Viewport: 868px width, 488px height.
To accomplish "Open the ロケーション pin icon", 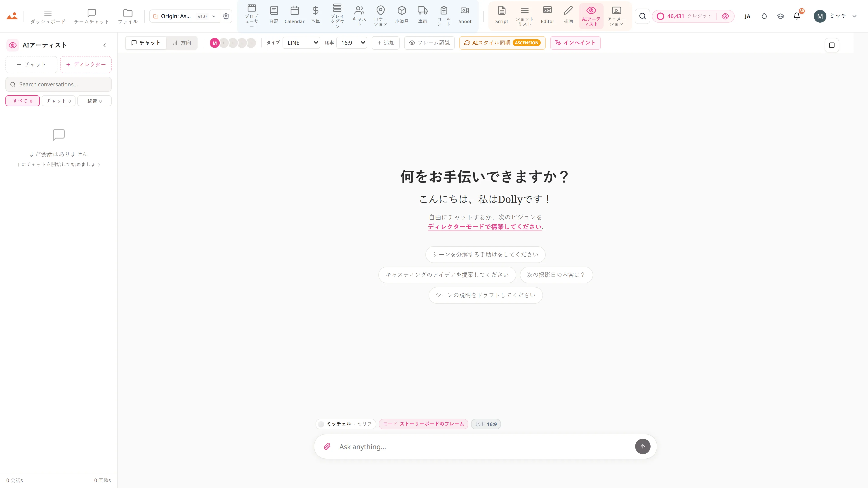I will [381, 16].
